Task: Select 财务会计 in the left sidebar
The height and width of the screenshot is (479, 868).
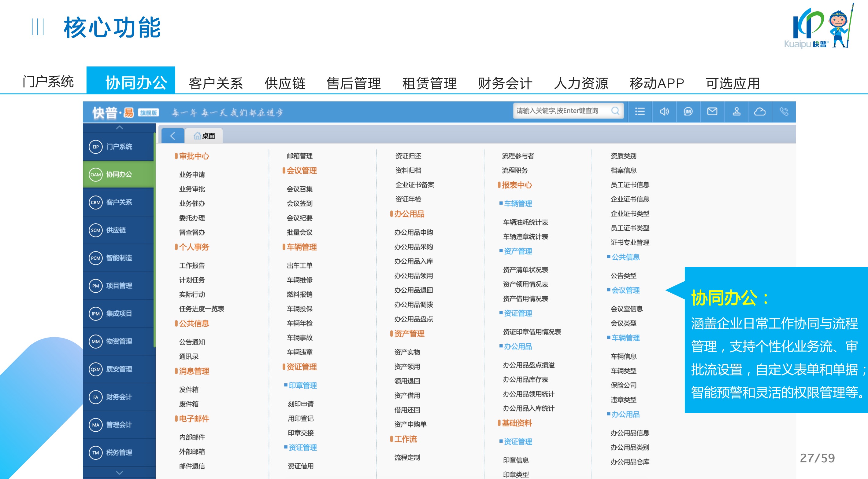Action: [x=119, y=397]
